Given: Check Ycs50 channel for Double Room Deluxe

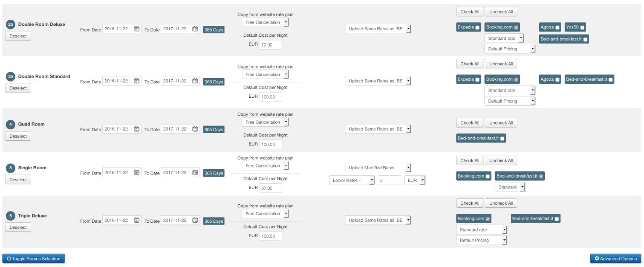Looking at the screenshot, I should point(583,28).
